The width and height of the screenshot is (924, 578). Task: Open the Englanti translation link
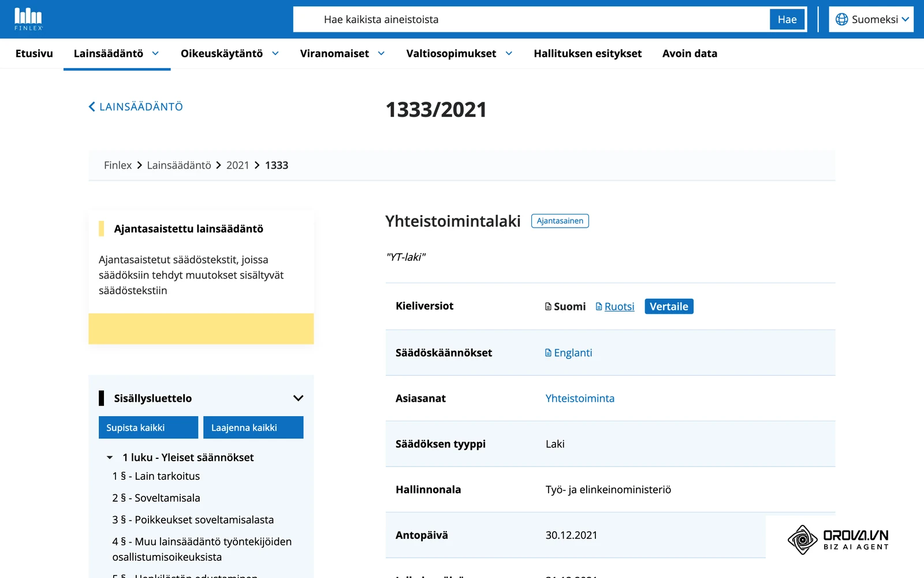[573, 353]
